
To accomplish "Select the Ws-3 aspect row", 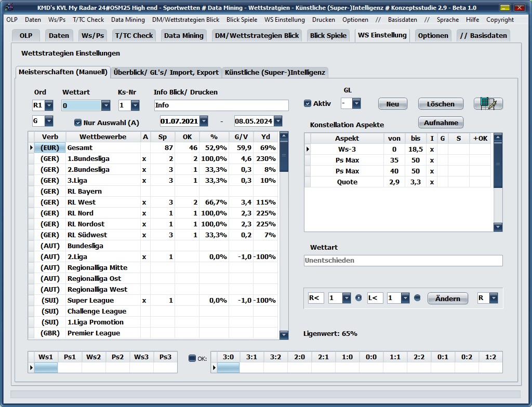I will [x=401, y=149].
